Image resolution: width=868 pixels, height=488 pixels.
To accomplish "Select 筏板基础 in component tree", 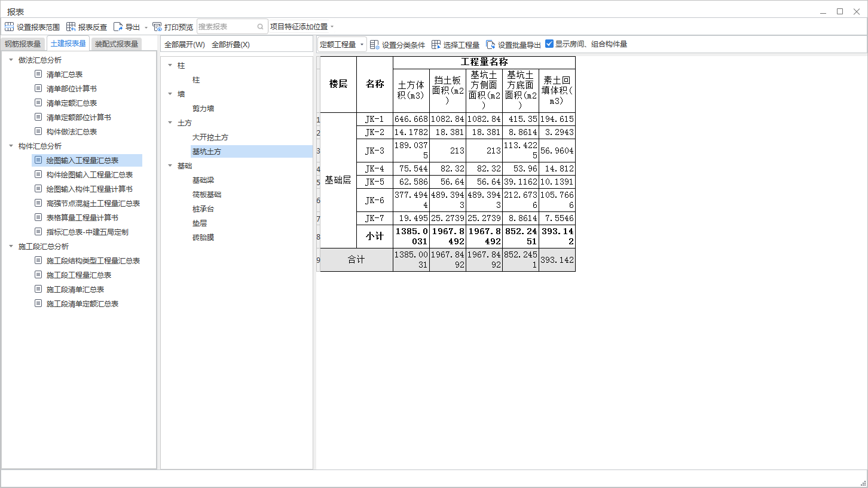I will point(207,195).
